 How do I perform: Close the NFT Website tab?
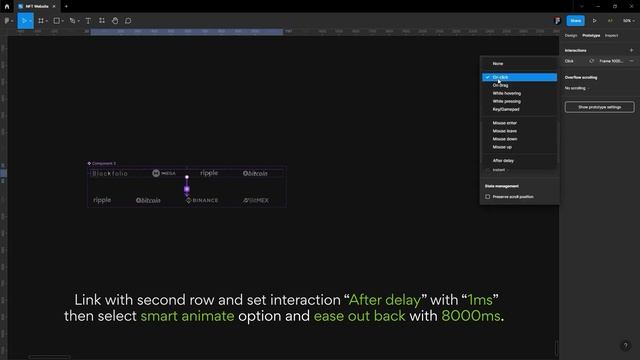[x=54, y=7]
